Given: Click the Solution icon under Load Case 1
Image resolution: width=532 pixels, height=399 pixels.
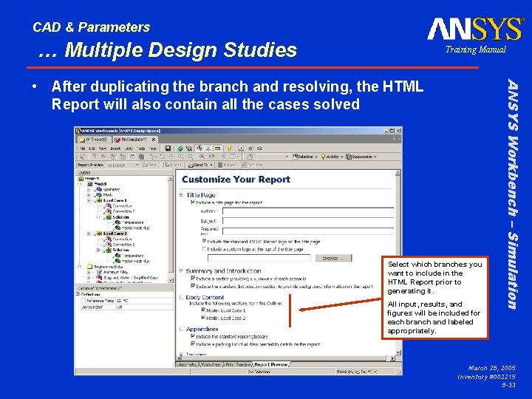Looking at the screenshot, I should [x=108, y=216].
